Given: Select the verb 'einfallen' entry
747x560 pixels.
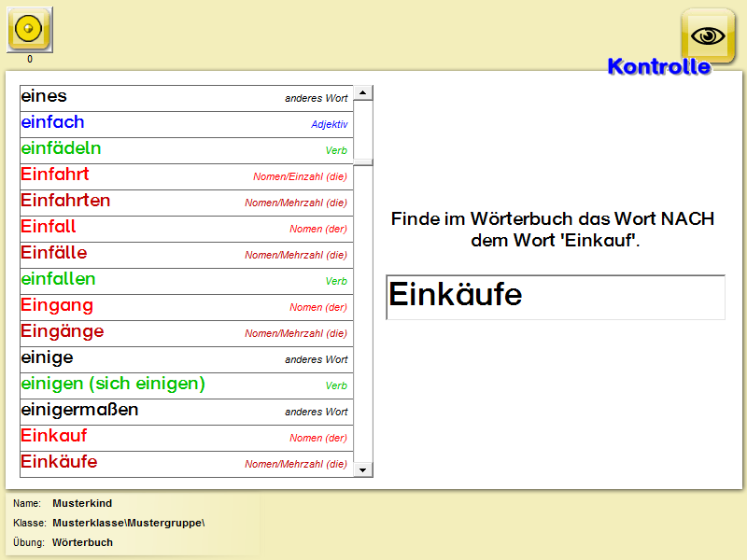Looking at the screenshot, I should click(185, 281).
